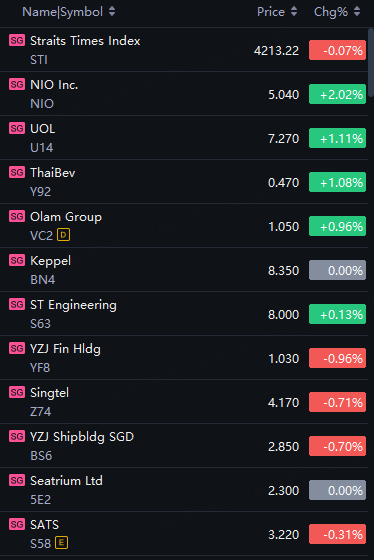Click the SG badge by Straits Times Index
Viewport: 374px width, 560px height.
point(17,40)
